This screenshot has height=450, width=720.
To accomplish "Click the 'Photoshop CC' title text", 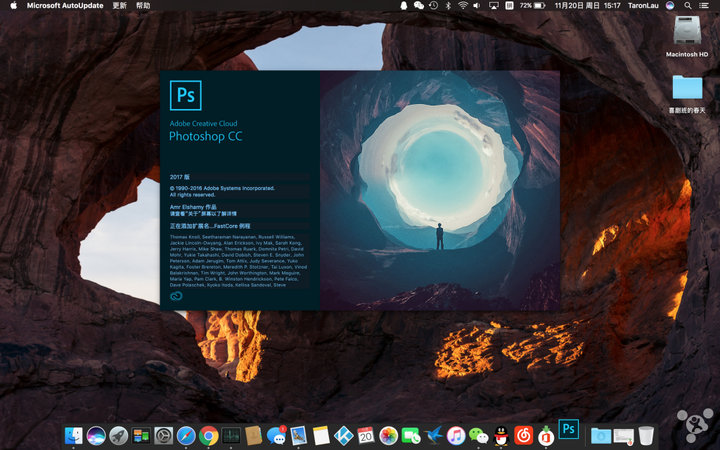I will (x=205, y=136).
